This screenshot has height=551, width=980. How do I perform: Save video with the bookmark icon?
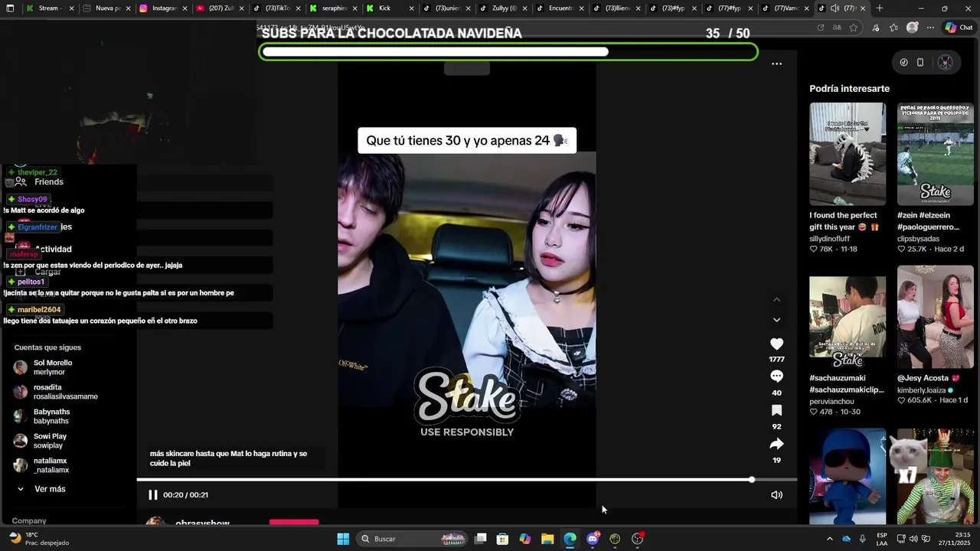click(x=776, y=411)
